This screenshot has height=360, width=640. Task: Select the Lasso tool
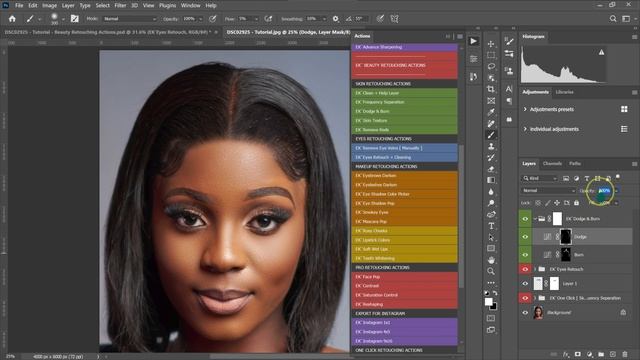click(491, 67)
